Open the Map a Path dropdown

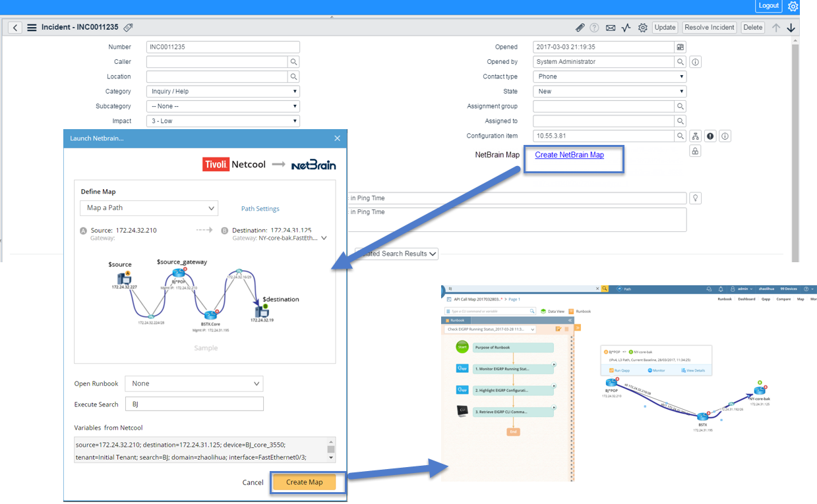pyautogui.click(x=149, y=208)
